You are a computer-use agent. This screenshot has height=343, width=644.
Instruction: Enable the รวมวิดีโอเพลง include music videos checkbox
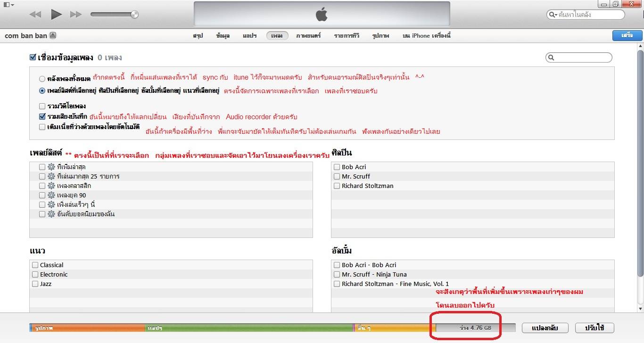[42, 106]
